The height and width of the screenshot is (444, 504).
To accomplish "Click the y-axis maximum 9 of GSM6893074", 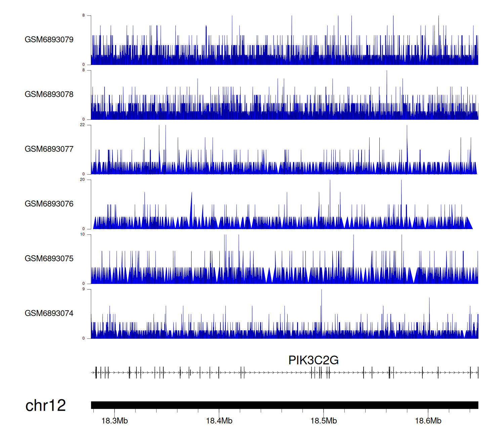I will (x=84, y=289).
